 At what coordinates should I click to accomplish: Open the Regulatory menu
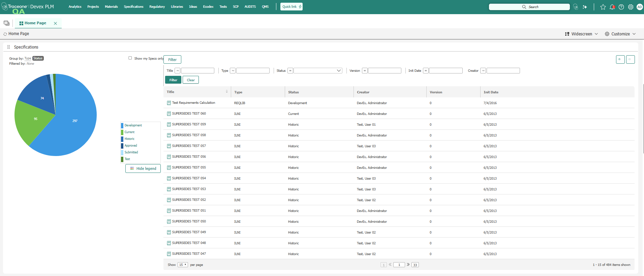tap(157, 7)
